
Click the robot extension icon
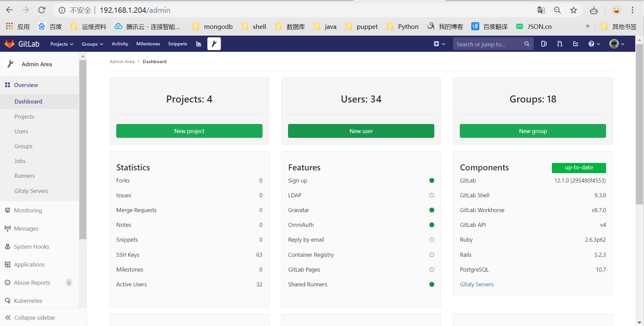(x=594, y=10)
